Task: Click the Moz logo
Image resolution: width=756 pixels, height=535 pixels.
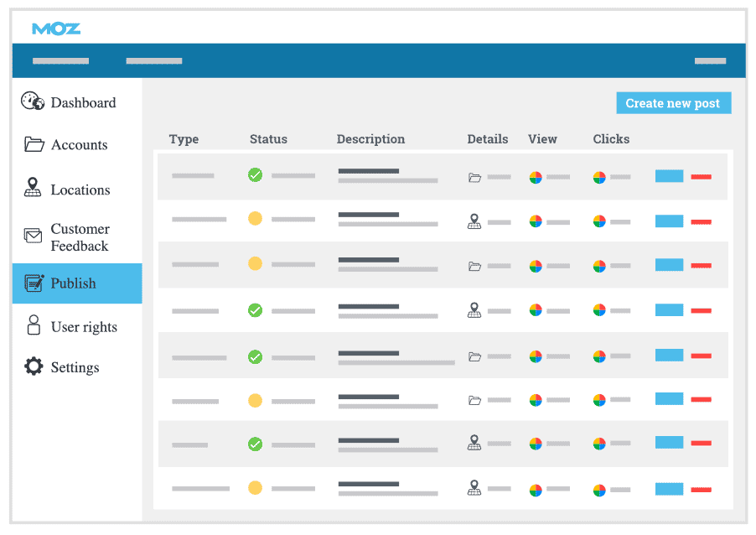Action: [x=56, y=29]
